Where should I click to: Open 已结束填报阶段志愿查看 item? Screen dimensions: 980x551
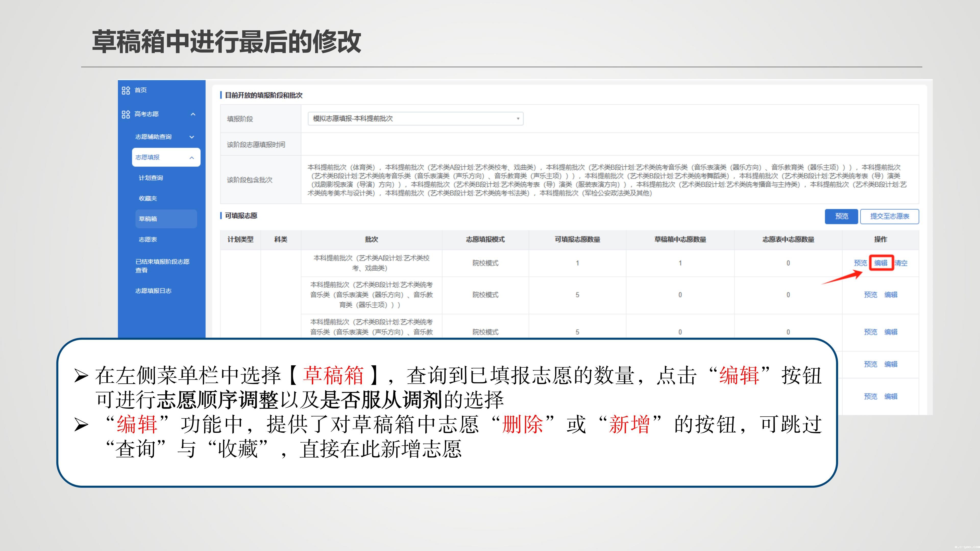162,266
